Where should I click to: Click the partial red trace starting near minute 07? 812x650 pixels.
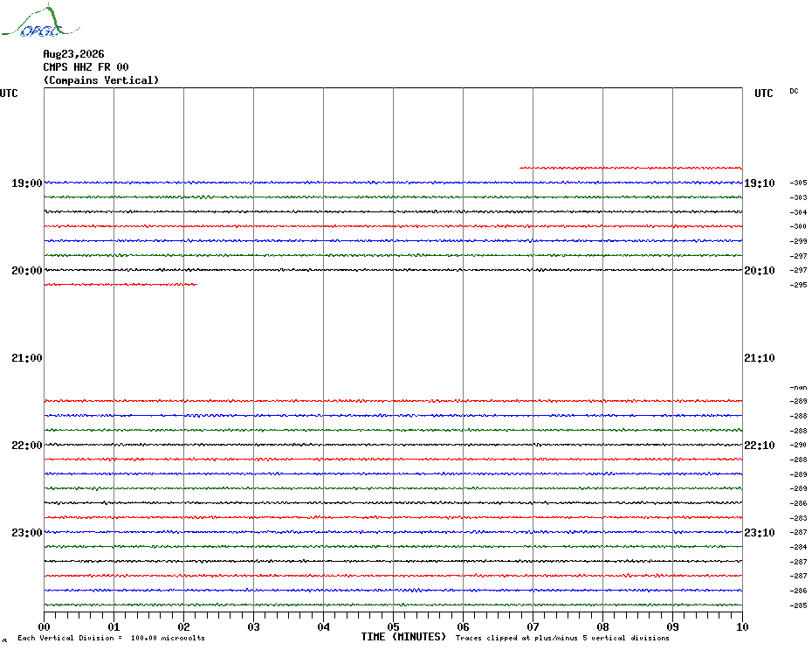point(630,168)
